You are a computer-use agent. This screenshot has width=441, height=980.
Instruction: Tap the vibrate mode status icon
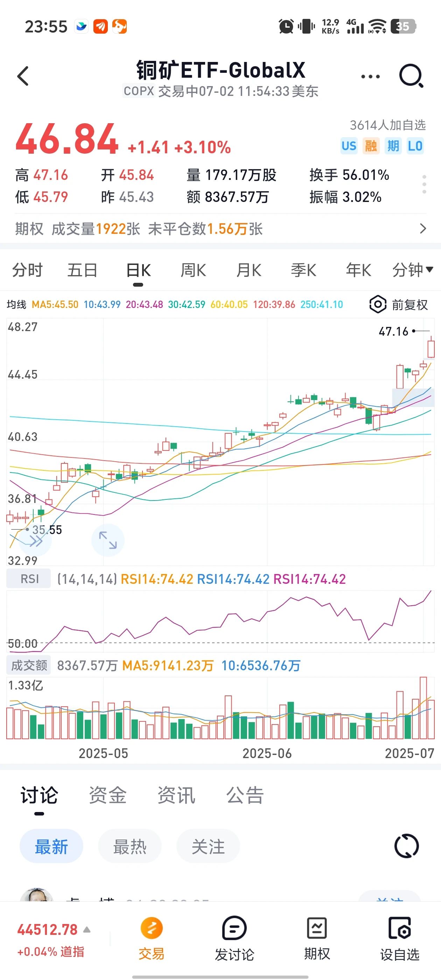coord(306,26)
